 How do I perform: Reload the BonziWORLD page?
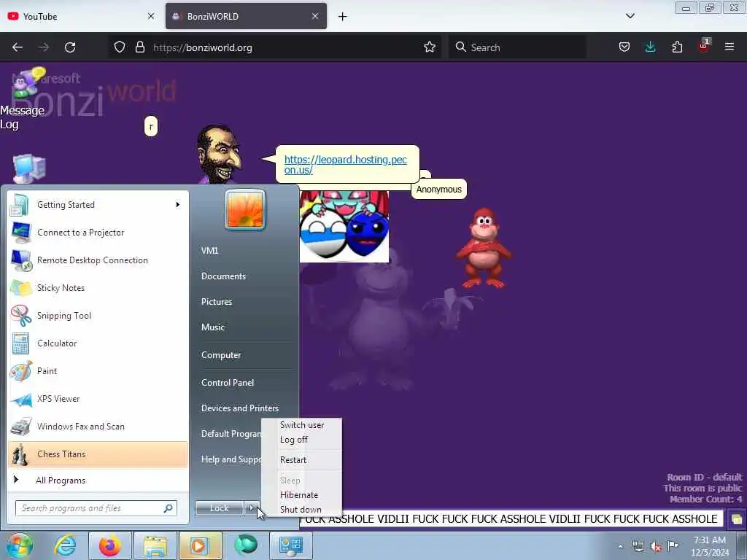click(x=70, y=47)
